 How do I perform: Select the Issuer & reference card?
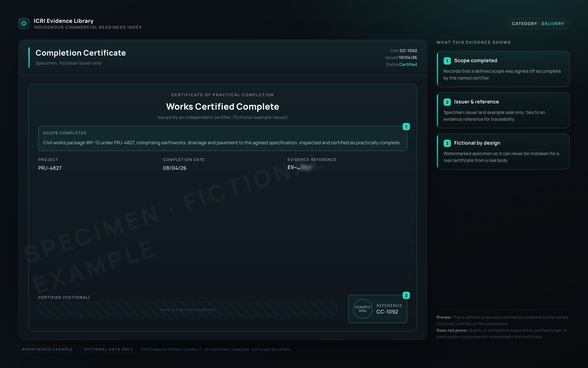pyautogui.click(x=503, y=110)
